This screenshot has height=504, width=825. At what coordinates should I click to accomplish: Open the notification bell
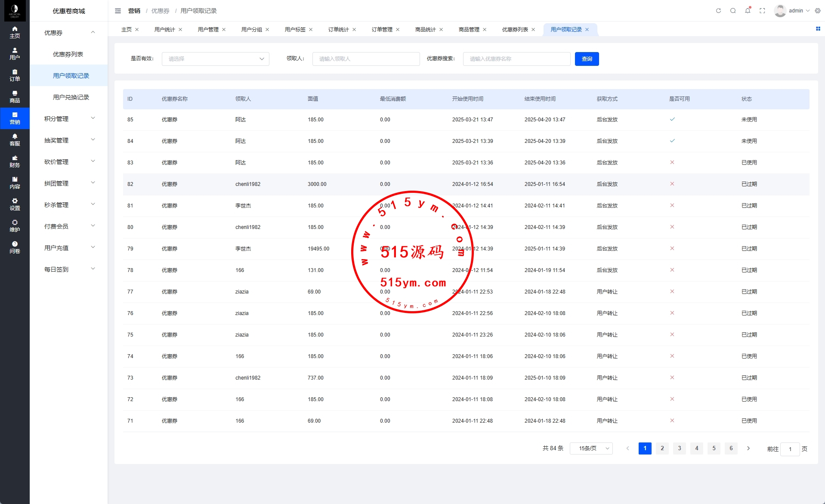point(748,11)
